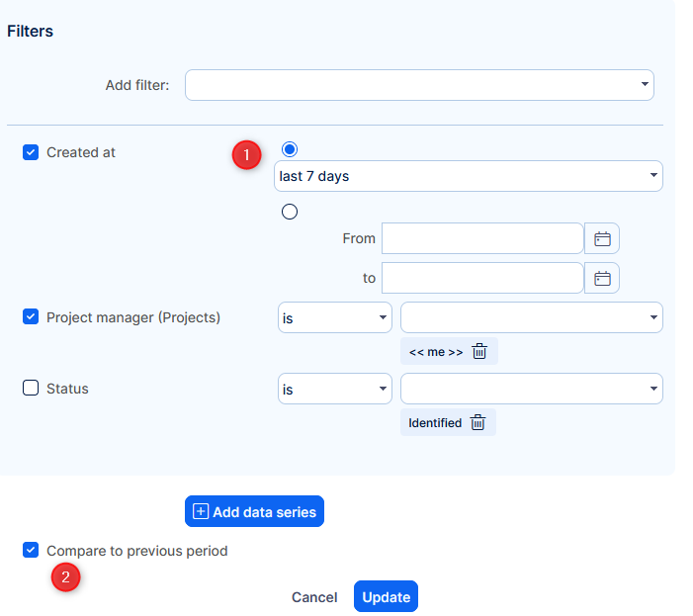
Task: Expand the last 7 days period dropdown
Action: coord(468,176)
